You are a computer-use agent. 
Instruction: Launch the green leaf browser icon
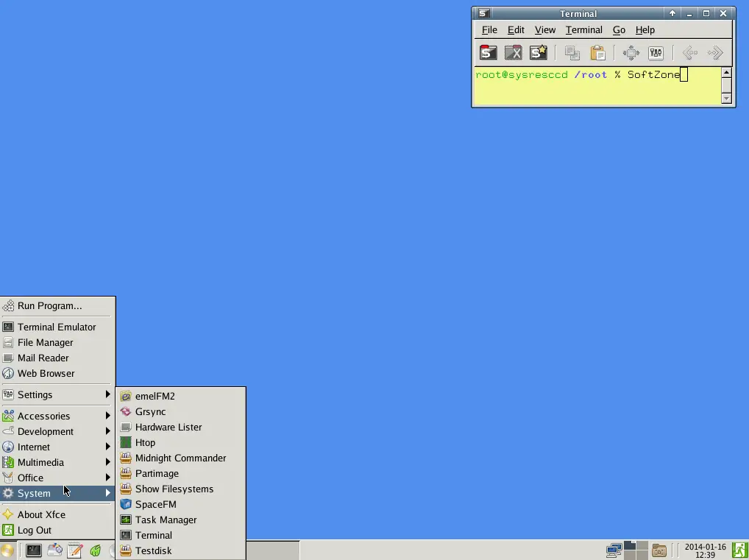click(96, 550)
